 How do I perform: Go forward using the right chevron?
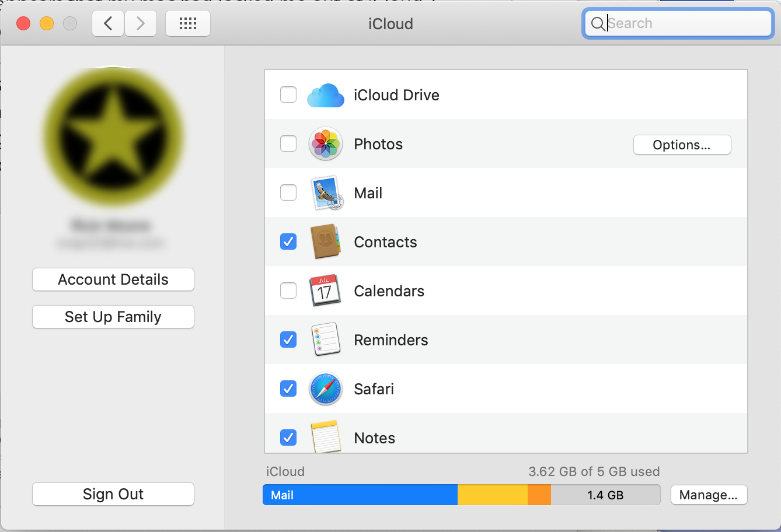(x=140, y=23)
